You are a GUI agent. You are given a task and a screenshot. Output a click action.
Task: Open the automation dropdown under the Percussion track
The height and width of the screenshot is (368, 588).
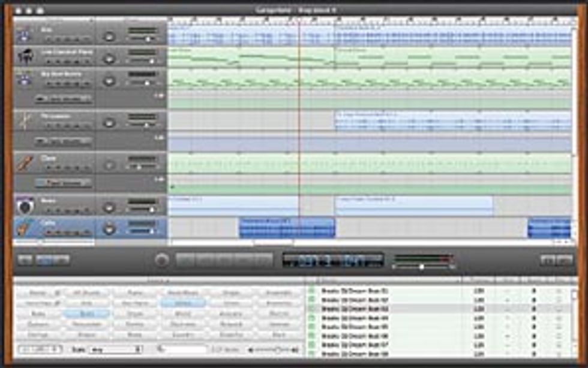click(63, 141)
